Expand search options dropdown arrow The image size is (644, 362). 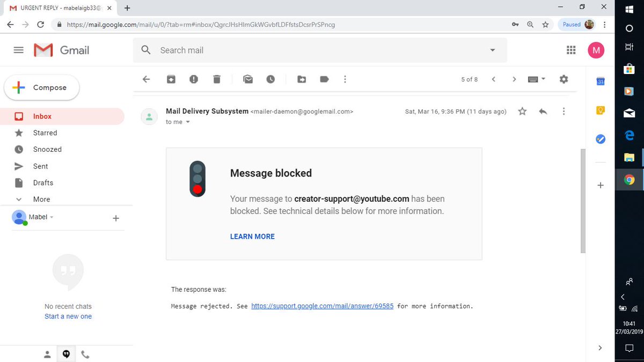point(493,50)
